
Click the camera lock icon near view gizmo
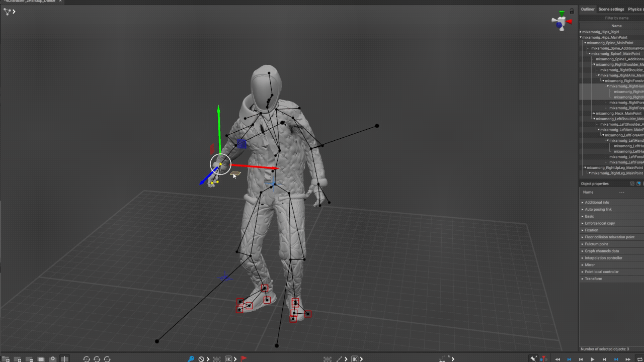pos(572,11)
